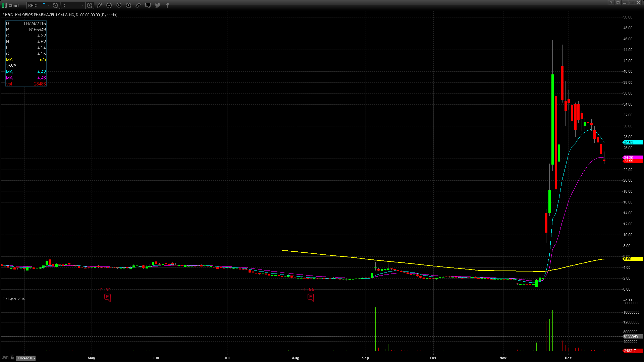Click the red 23.59 last price marker
This screenshot has width=644, height=362.
coord(633,161)
